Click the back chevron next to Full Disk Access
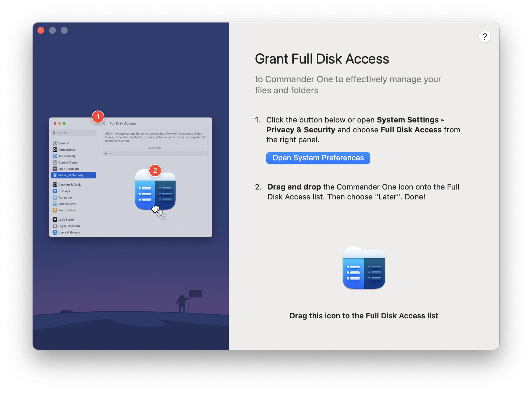The width and height of the screenshot is (532, 393). tap(104, 123)
